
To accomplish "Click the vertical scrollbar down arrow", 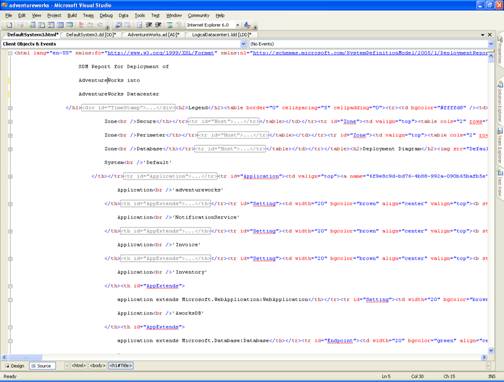I will [x=491, y=350].
